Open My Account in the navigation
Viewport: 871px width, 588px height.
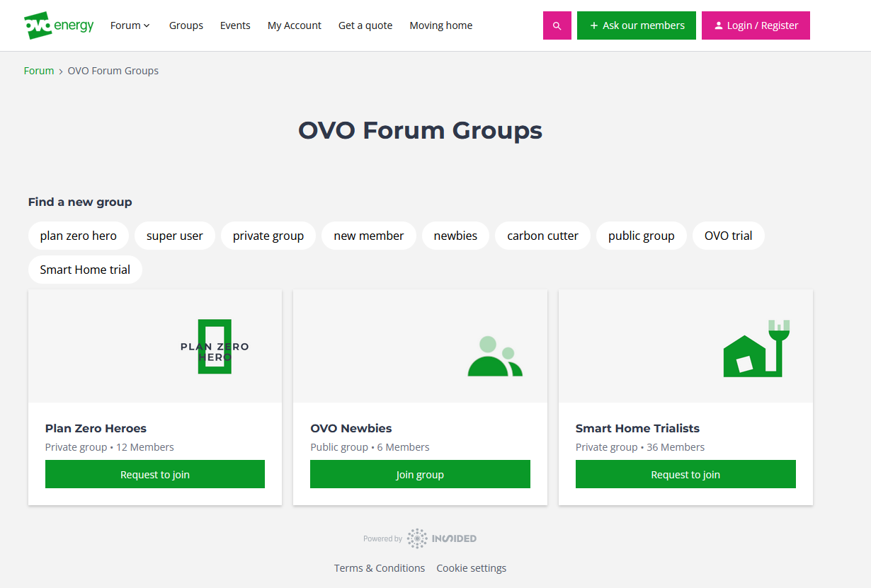295,25
